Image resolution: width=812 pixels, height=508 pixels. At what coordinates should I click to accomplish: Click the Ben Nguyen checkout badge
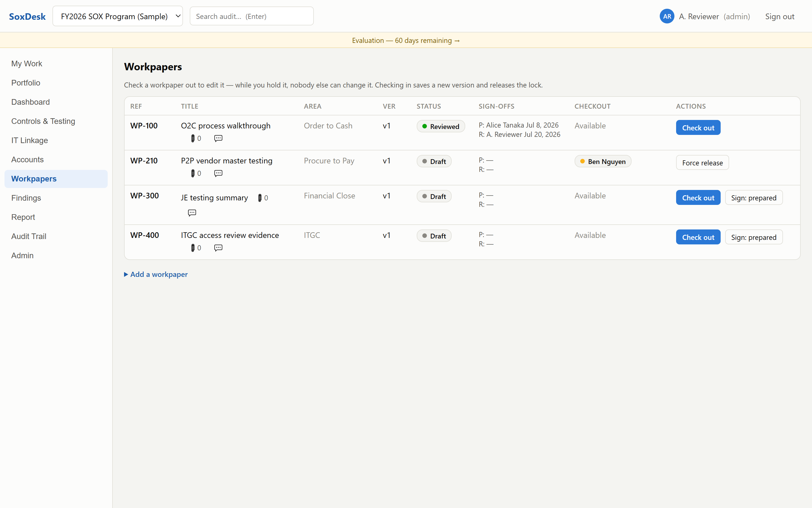(x=603, y=161)
